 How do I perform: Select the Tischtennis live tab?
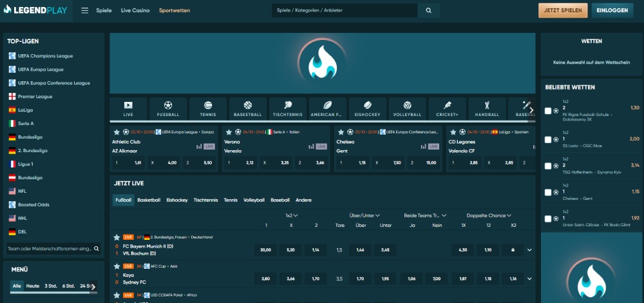tap(205, 200)
